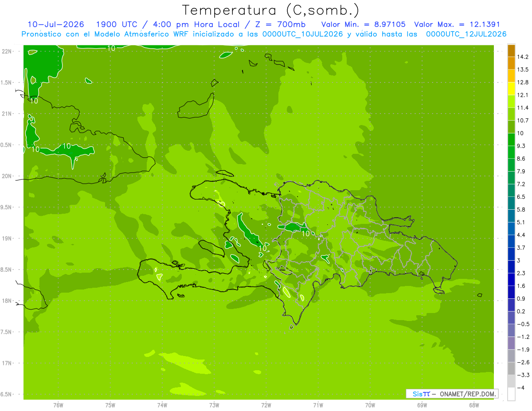
Task: Select the init time "0000UTC_10JUL2026"
Action: pos(303,34)
